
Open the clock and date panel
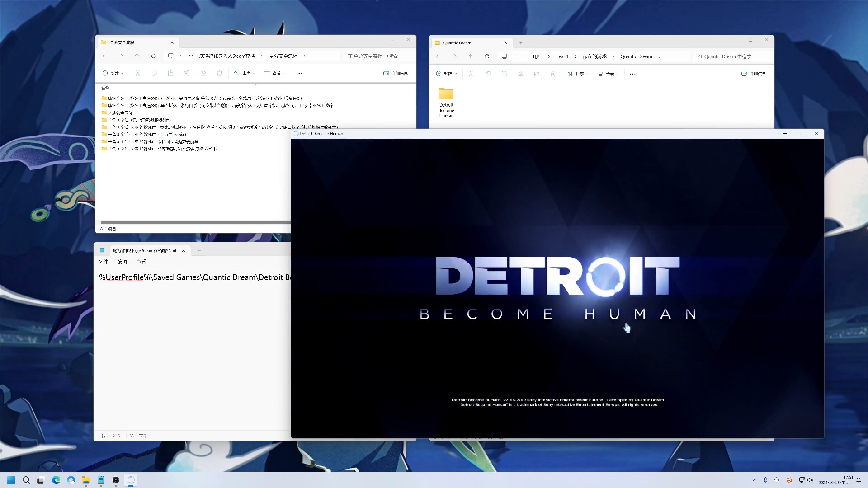tap(836, 480)
